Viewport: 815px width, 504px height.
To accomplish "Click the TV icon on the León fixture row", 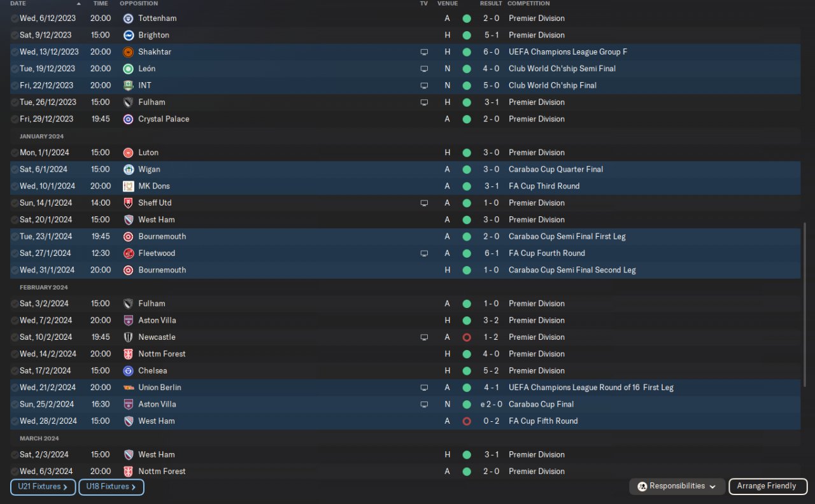I will [x=424, y=69].
